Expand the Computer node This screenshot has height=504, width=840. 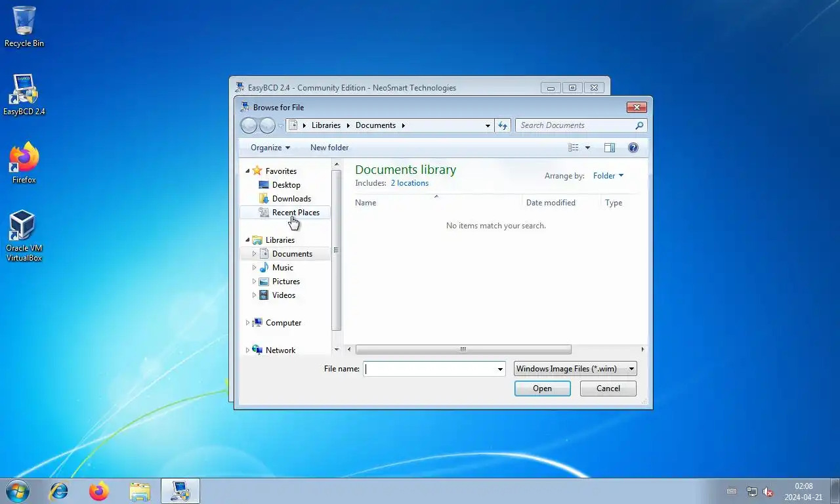[x=247, y=323]
